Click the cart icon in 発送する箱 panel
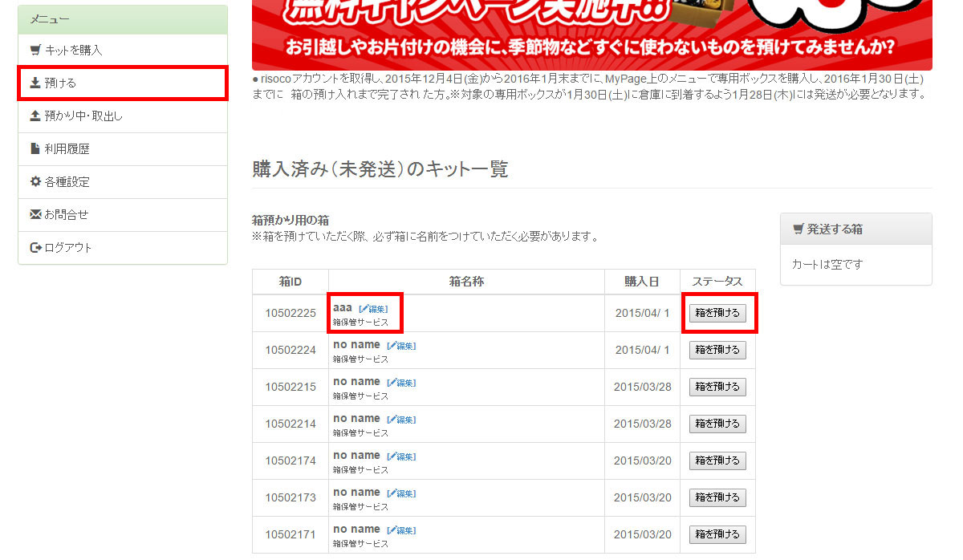The image size is (963, 560). click(798, 229)
